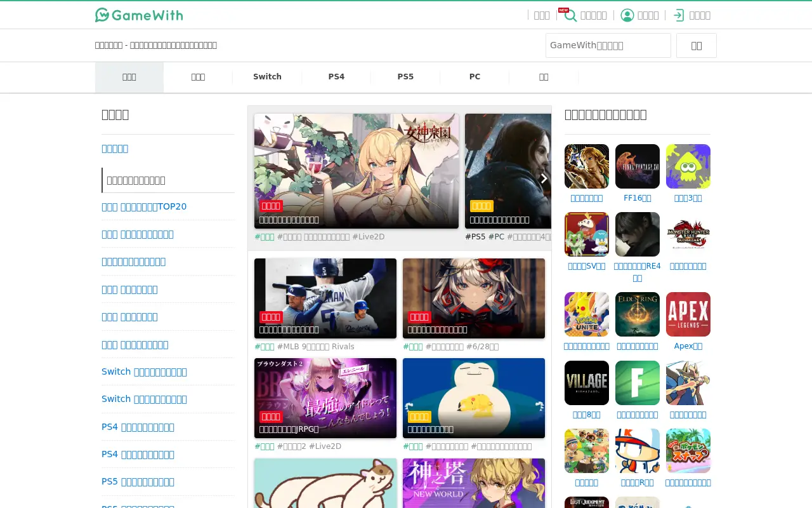The image size is (812, 508).
Task: Open the TOP20 ranking link in sidebar
Action: (x=144, y=206)
